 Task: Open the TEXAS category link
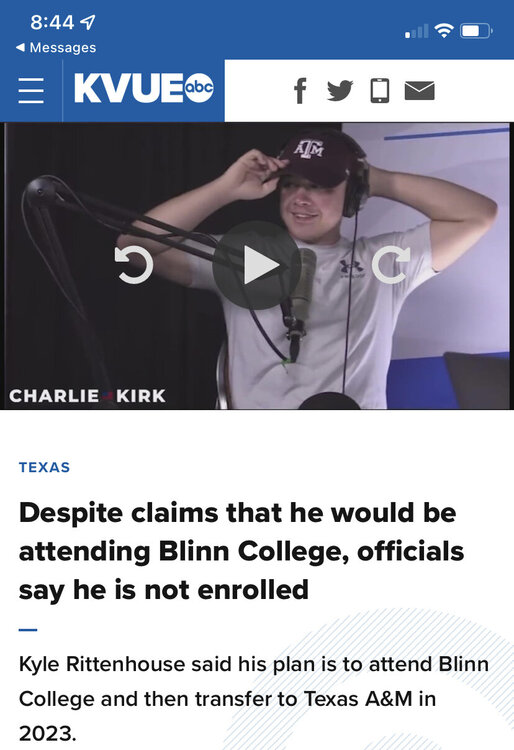pos(44,467)
